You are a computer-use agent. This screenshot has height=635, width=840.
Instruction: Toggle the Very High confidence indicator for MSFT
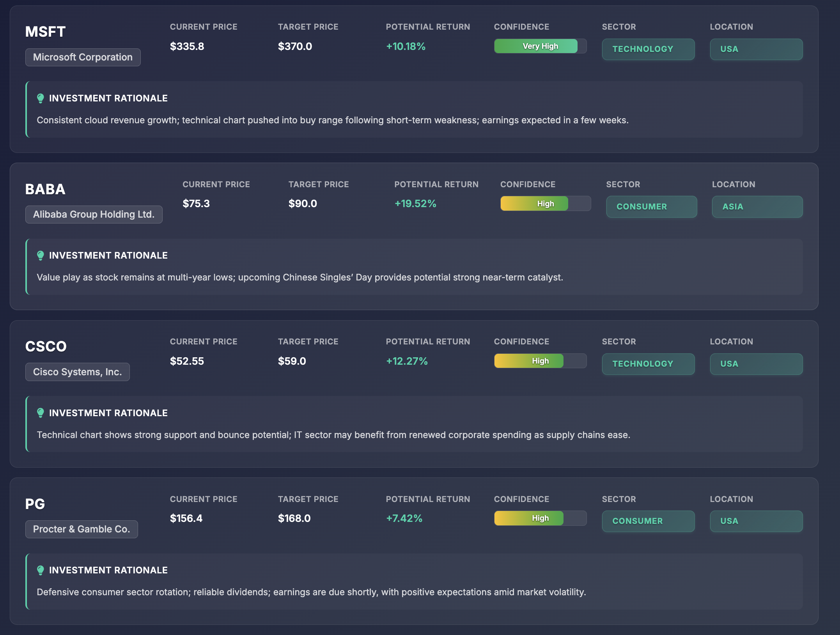click(x=540, y=46)
